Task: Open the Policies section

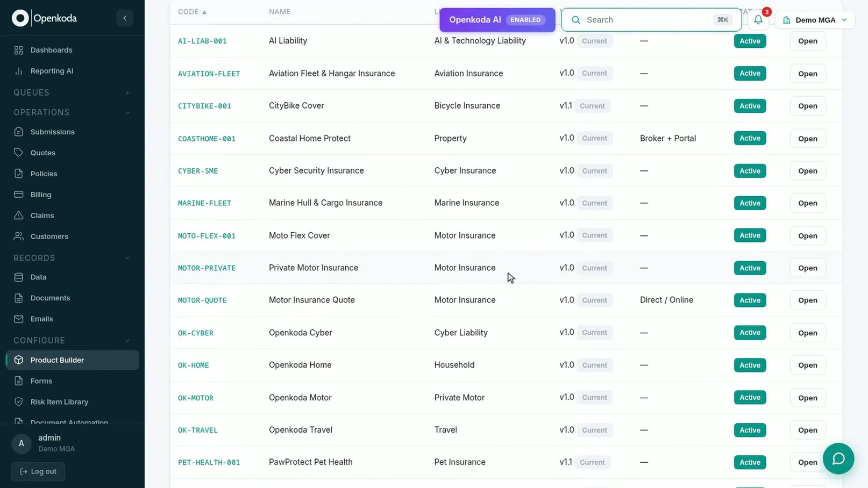Action: 72,174
